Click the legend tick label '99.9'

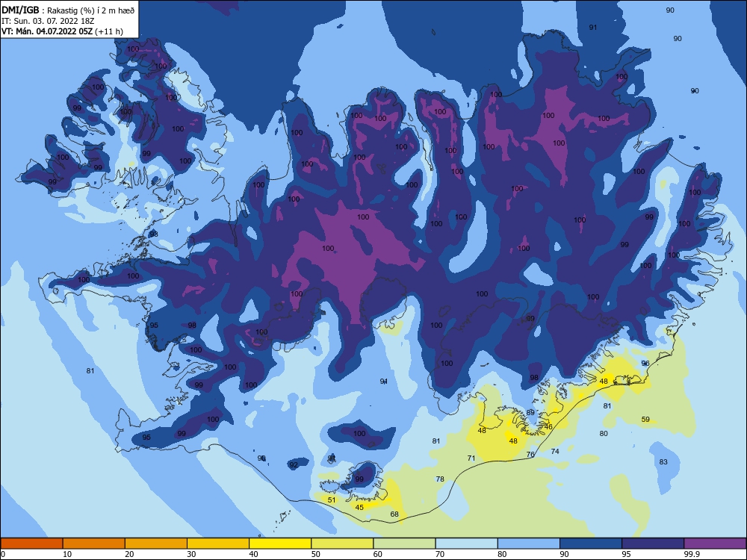pos(691,554)
